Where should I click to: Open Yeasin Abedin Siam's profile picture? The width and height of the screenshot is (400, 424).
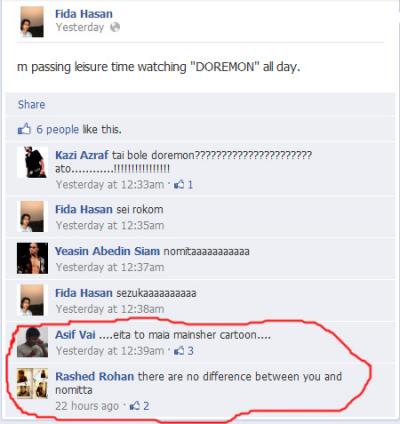click(x=32, y=258)
